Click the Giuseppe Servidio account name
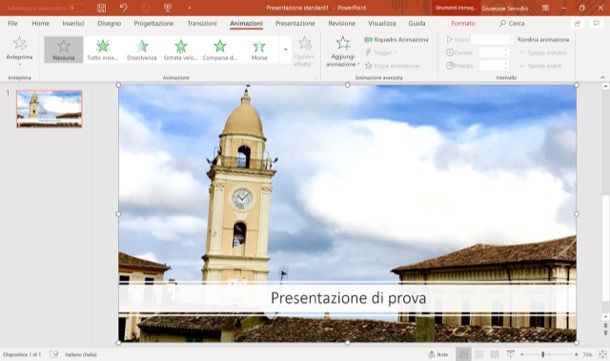This screenshot has width=610, height=361. click(x=505, y=8)
